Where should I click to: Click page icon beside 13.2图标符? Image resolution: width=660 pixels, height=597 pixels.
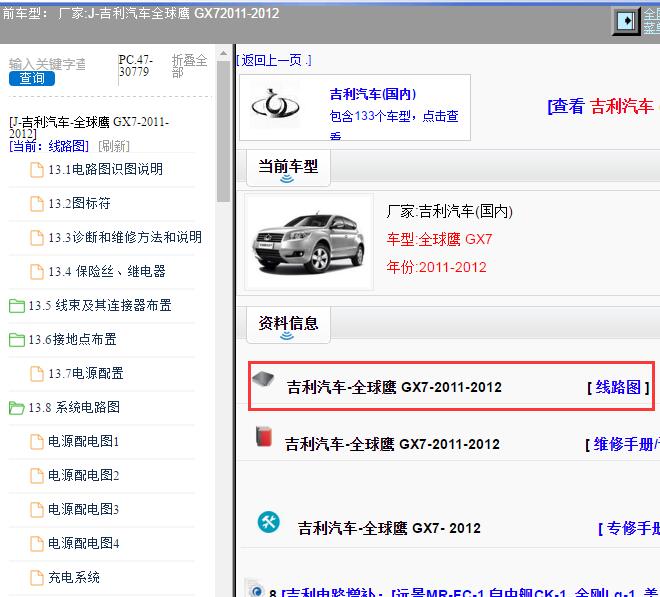click(x=37, y=204)
